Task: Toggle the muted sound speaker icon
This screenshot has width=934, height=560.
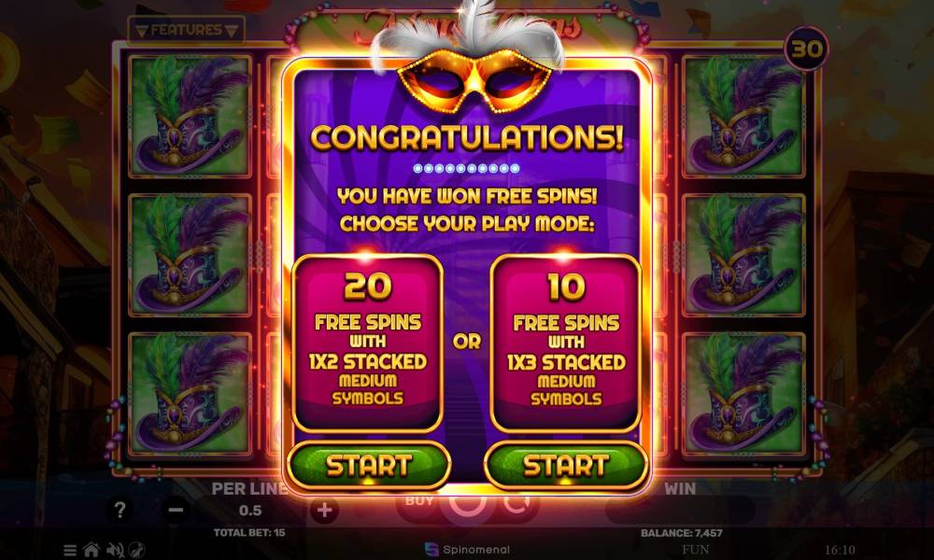Action: (115, 550)
